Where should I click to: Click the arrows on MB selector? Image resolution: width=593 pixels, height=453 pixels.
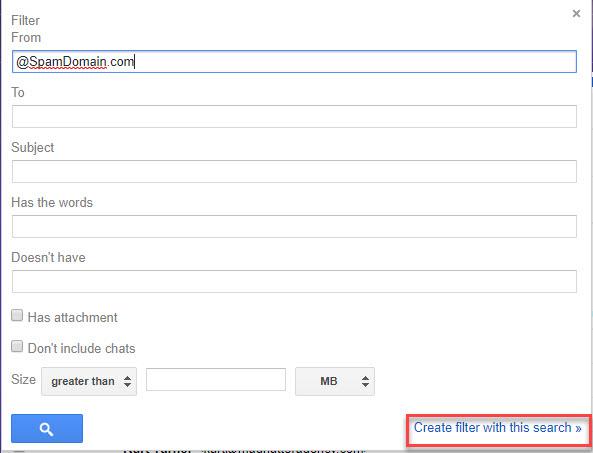click(365, 381)
